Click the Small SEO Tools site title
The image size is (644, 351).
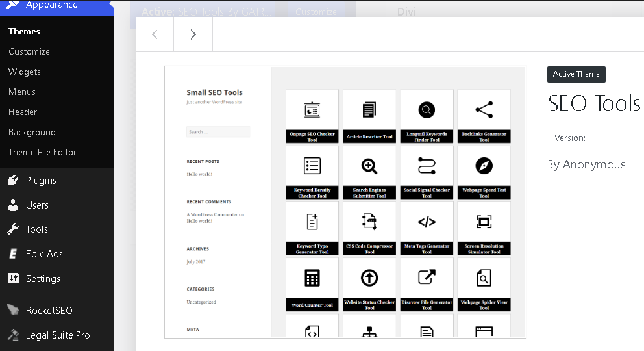tap(214, 92)
